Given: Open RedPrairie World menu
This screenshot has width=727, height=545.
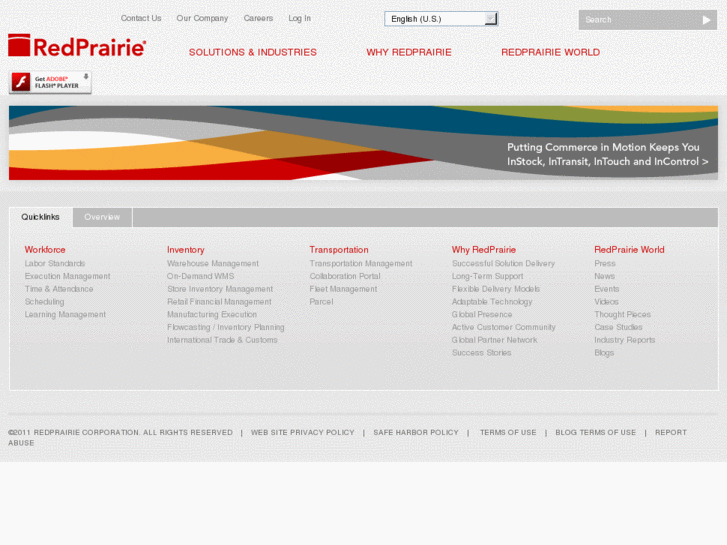Looking at the screenshot, I should (x=550, y=52).
